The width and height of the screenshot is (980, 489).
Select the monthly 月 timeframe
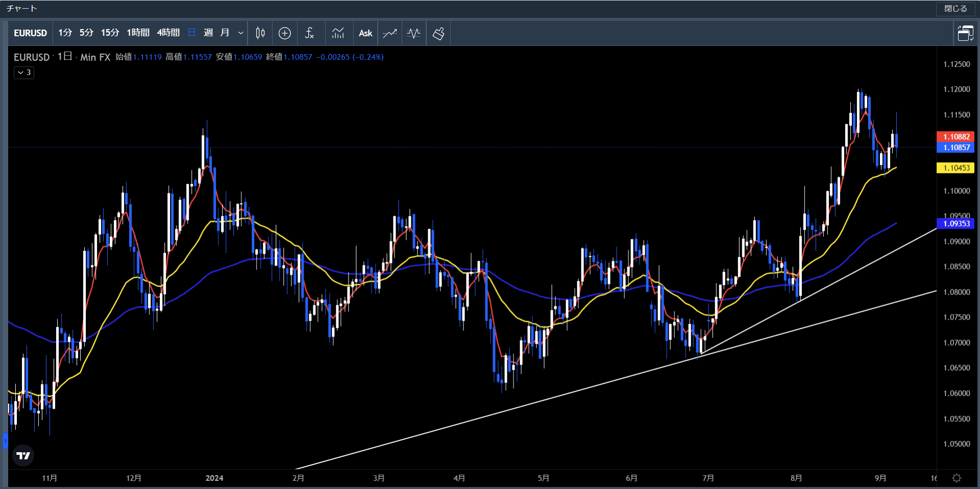pyautogui.click(x=225, y=33)
